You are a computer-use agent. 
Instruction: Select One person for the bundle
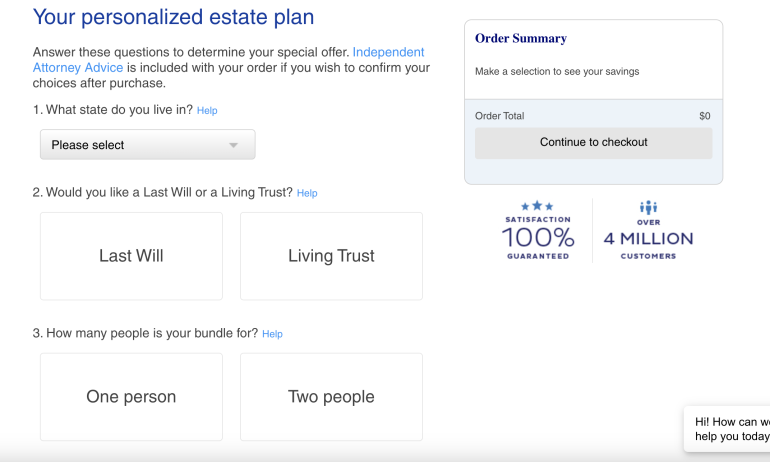pos(131,397)
